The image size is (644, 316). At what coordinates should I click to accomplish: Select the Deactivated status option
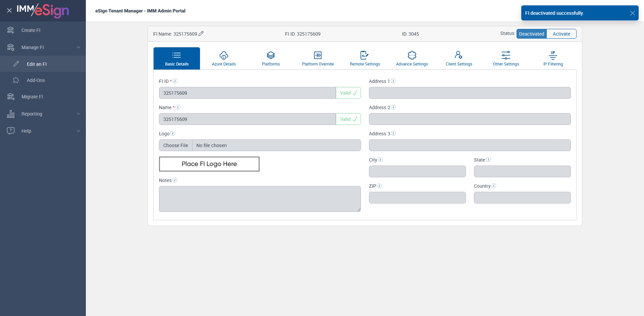point(532,34)
